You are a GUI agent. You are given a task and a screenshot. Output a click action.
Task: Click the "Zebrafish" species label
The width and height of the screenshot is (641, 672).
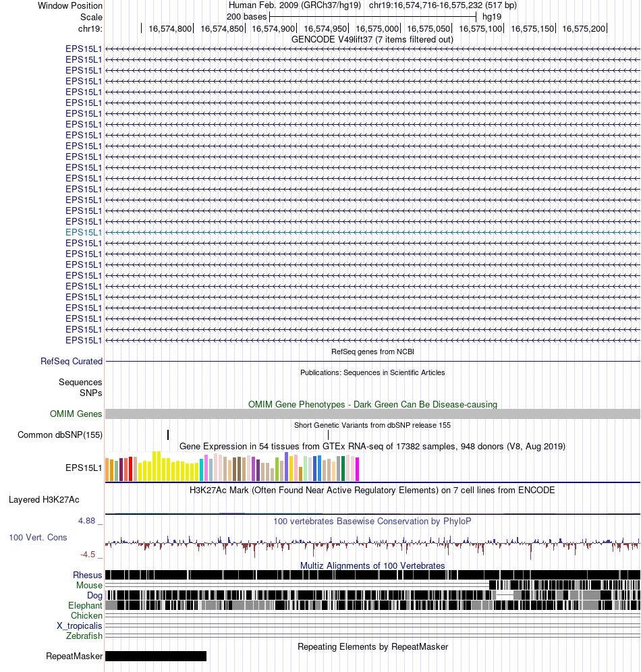click(x=84, y=636)
